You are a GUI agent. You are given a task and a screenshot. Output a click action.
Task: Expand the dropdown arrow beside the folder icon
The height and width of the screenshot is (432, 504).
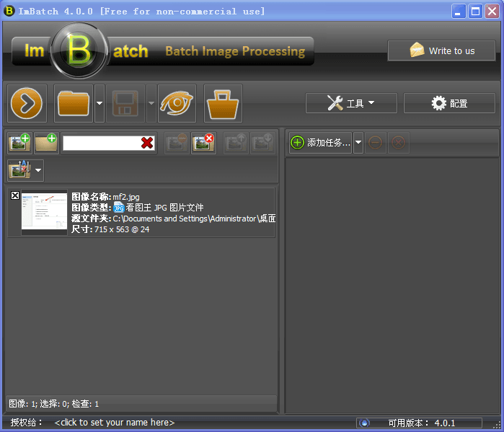[x=100, y=104]
